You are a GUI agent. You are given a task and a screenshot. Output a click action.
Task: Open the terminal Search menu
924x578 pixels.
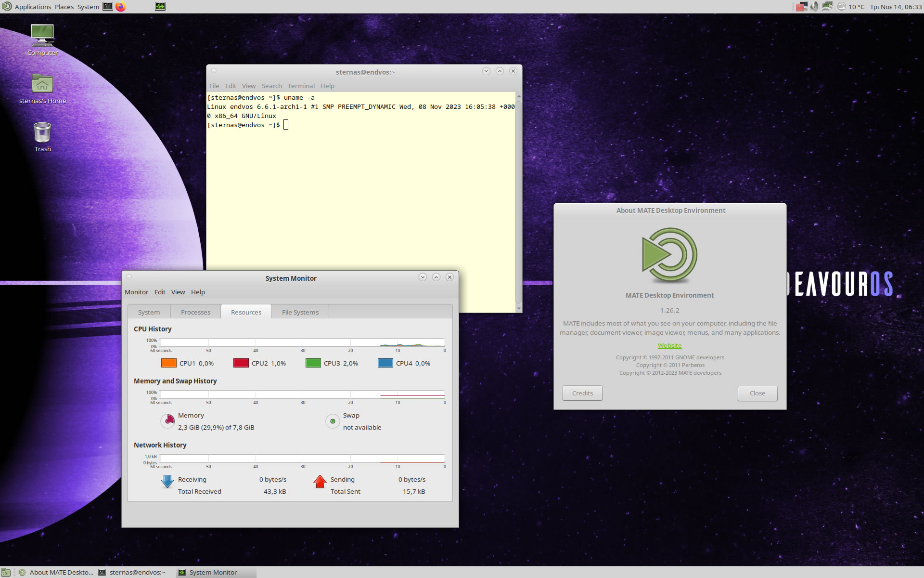pos(272,86)
